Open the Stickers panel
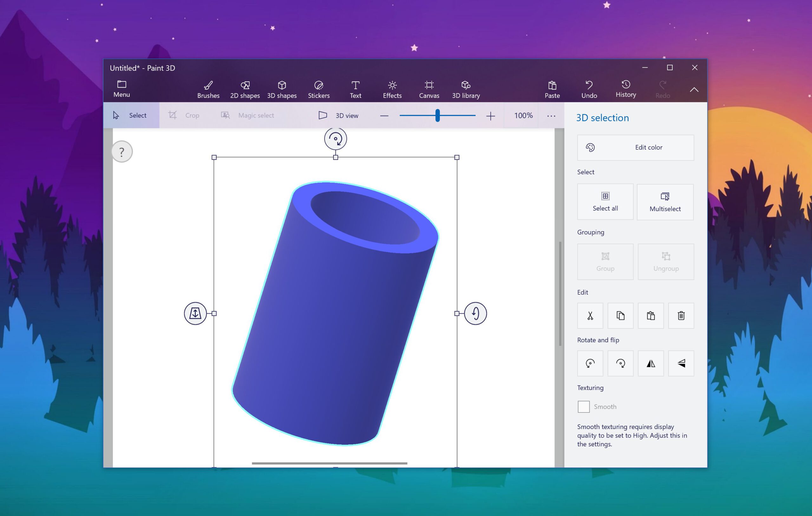The height and width of the screenshot is (516, 812). click(319, 90)
